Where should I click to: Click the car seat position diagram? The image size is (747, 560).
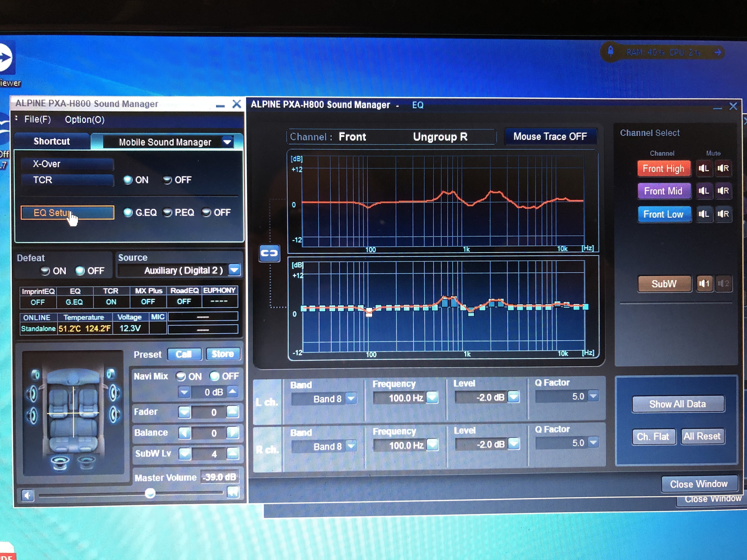point(73,412)
